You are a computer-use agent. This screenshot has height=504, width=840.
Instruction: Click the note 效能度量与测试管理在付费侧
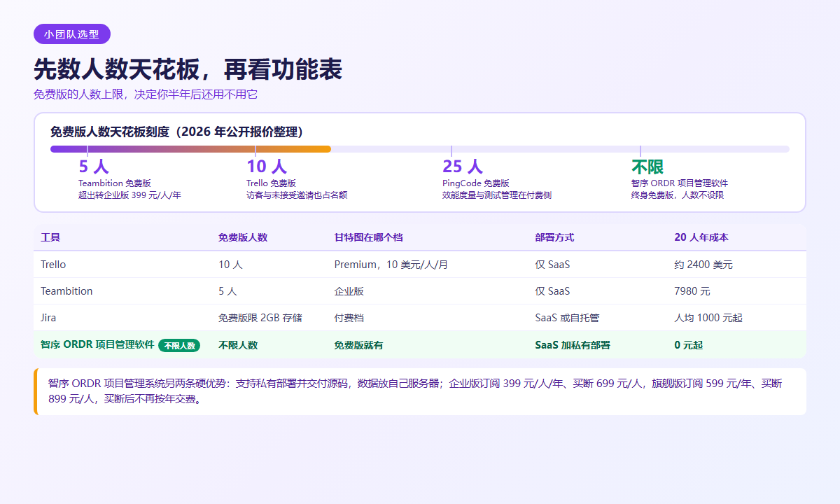[497, 195]
